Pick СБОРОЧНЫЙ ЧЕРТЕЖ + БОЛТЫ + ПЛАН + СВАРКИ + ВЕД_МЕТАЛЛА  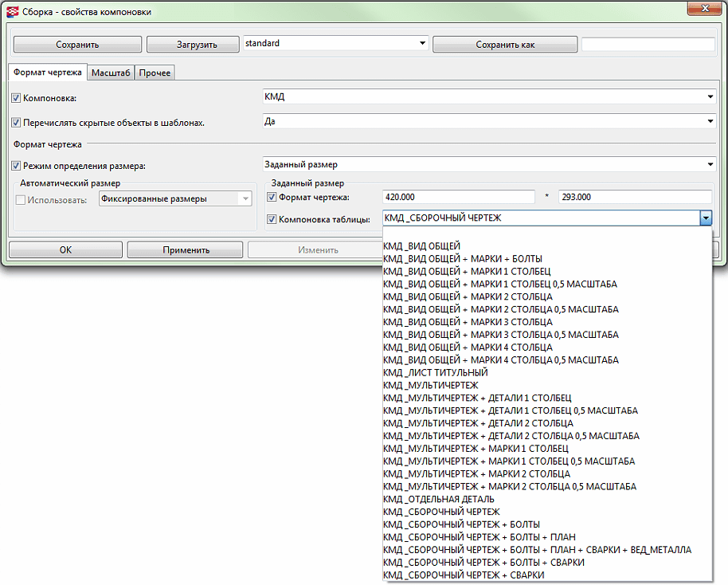(547, 550)
